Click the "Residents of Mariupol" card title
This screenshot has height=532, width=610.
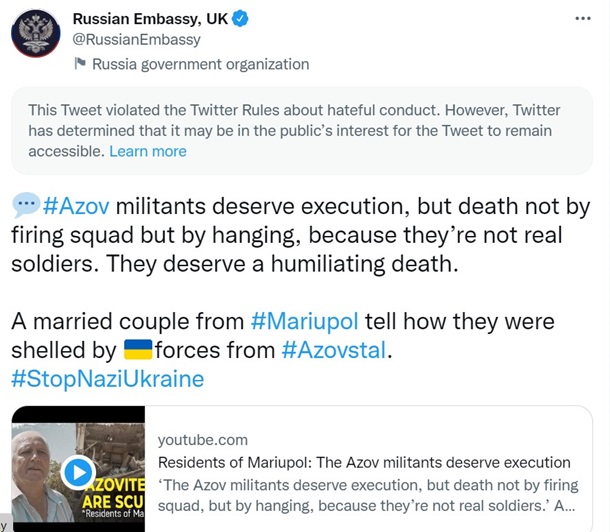pyautogui.click(x=364, y=463)
